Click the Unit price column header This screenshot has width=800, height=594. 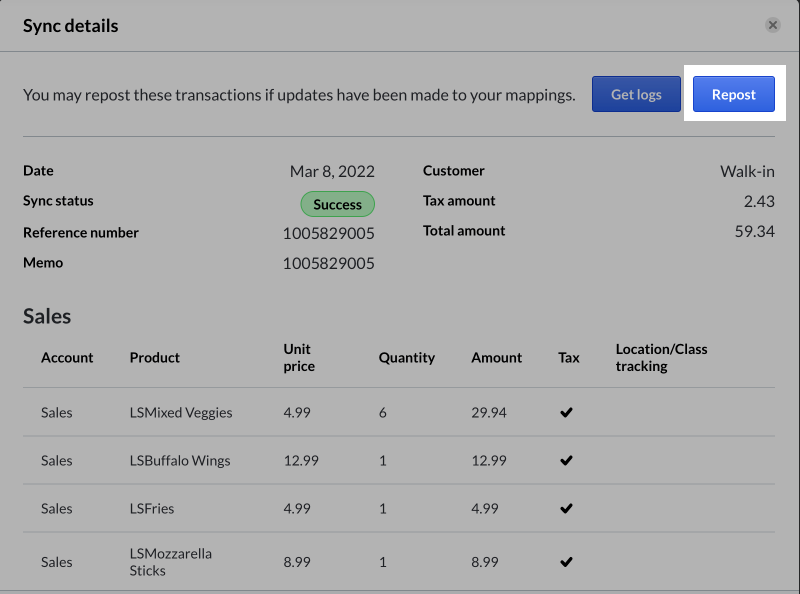tap(298, 357)
